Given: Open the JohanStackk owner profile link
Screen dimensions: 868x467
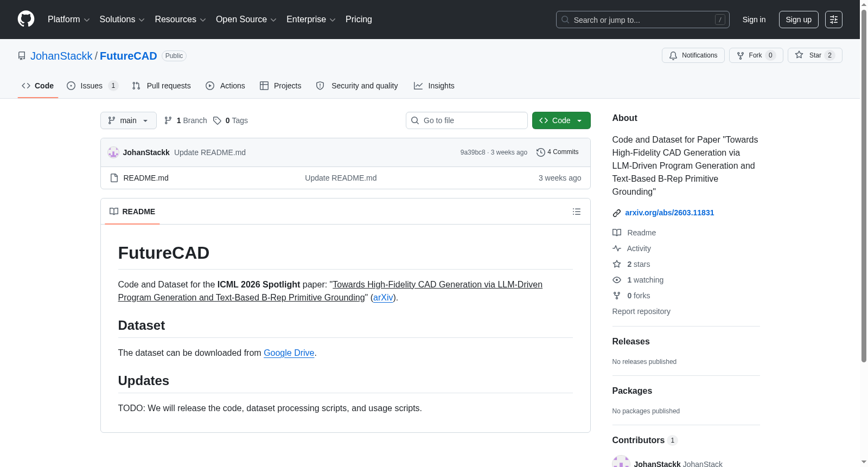Looking at the screenshot, I should 61,56.
